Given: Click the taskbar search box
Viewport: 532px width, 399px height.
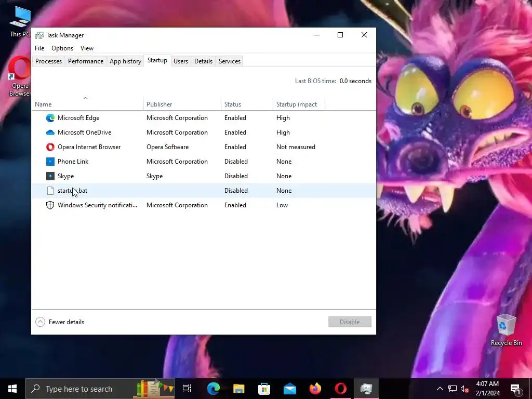Looking at the screenshot, I should point(100,389).
